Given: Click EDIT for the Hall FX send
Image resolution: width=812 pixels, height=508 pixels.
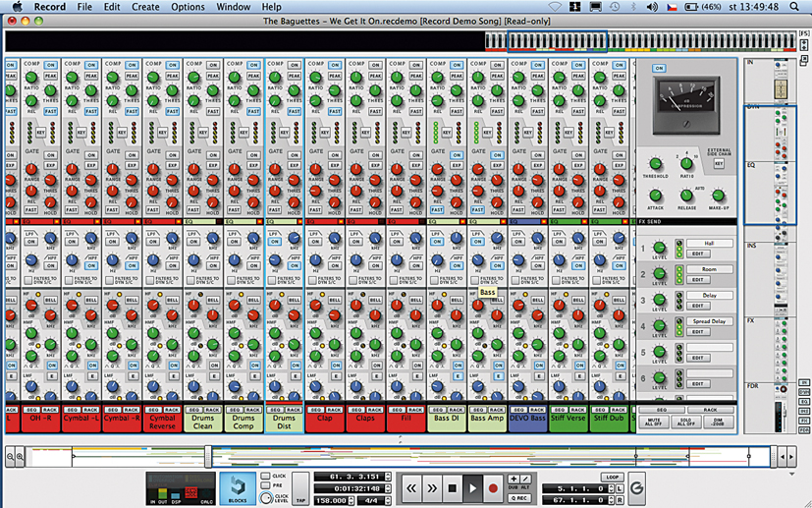Looking at the screenshot, I should (x=697, y=254).
